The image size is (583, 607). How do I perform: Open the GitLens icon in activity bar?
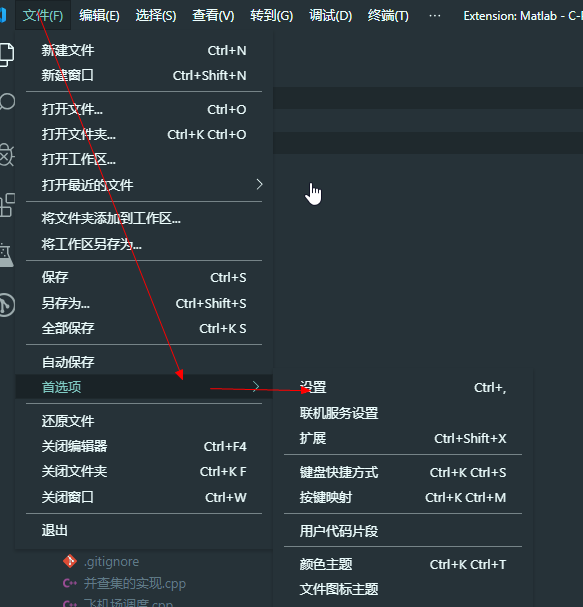[x=7, y=305]
